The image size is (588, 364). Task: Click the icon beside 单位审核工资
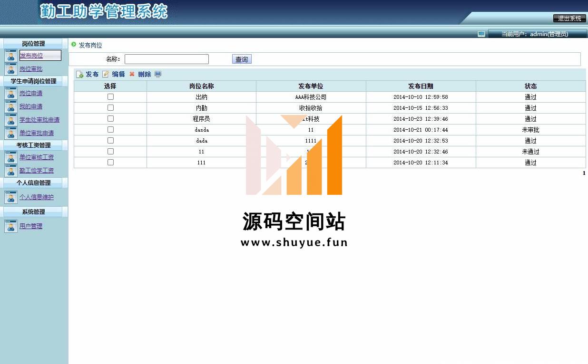coord(11,157)
